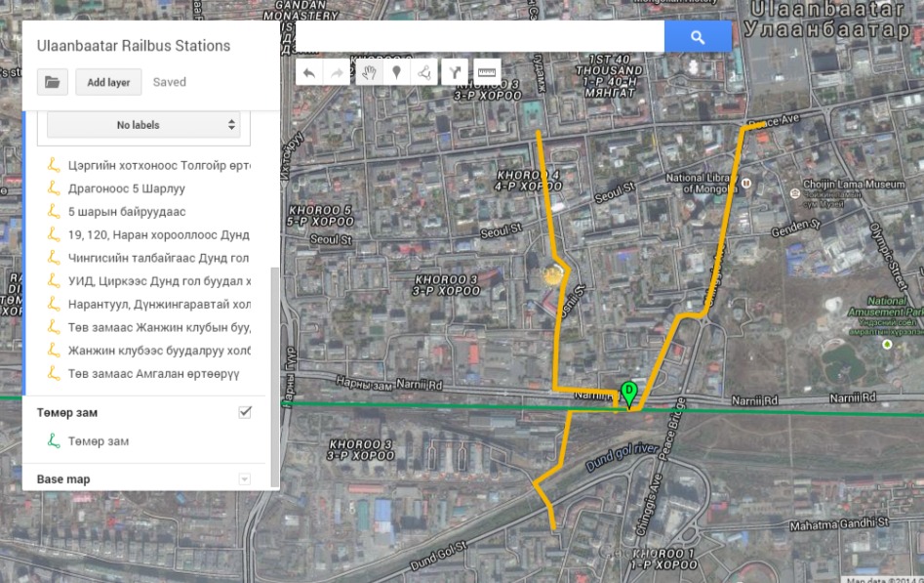Click the Ulaanbaatar Railbus Stations title
The image size is (924, 583).
click(134, 46)
